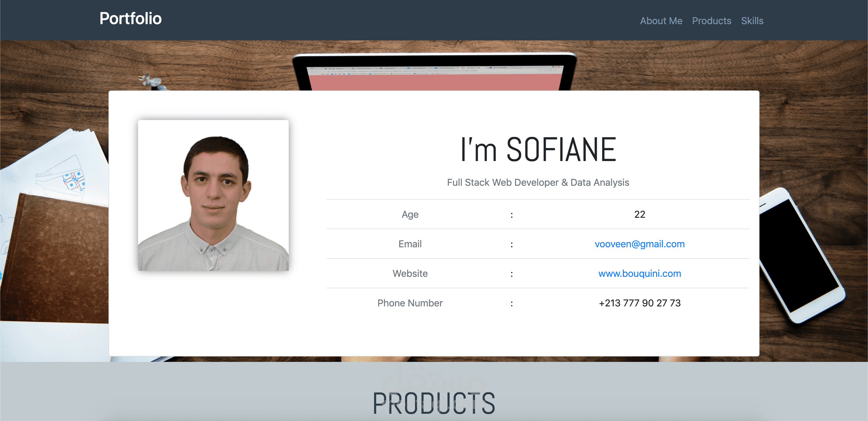Click the phone number +213 777 90 27 73
This screenshot has width=868, height=421.
tap(639, 303)
